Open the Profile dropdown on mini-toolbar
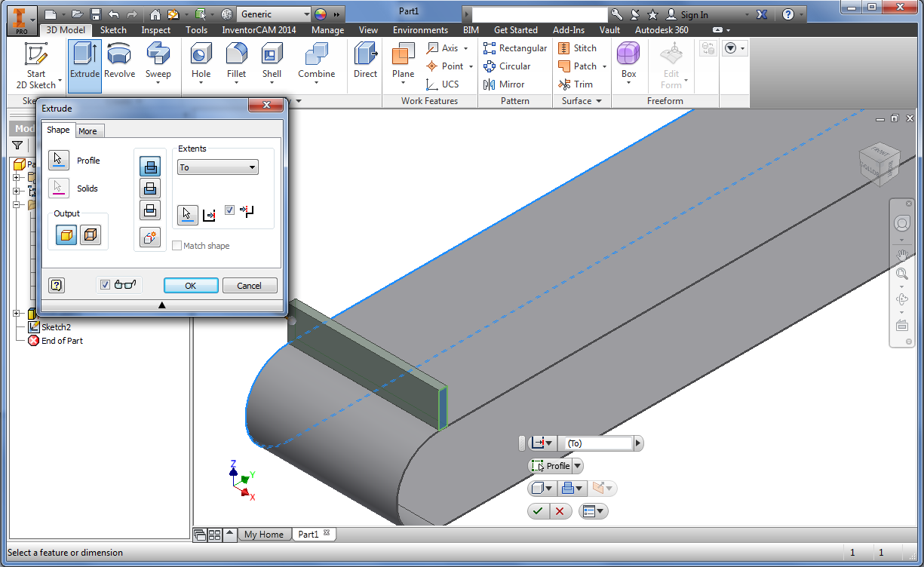Screen dimensions: 924x567 tap(577, 466)
